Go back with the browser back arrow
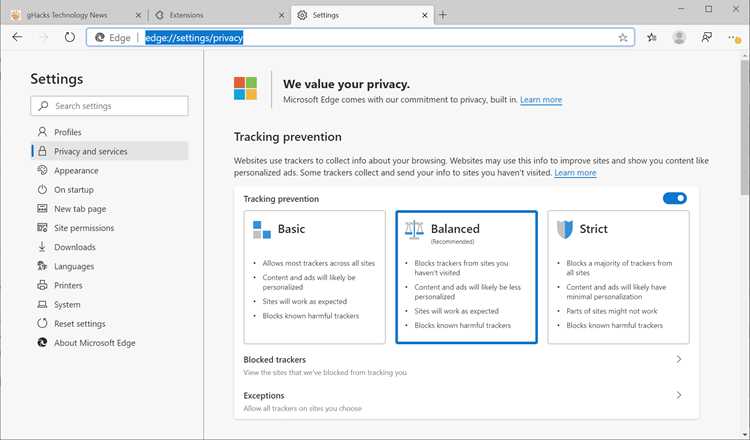The width and height of the screenshot is (750, 440). 17,37
